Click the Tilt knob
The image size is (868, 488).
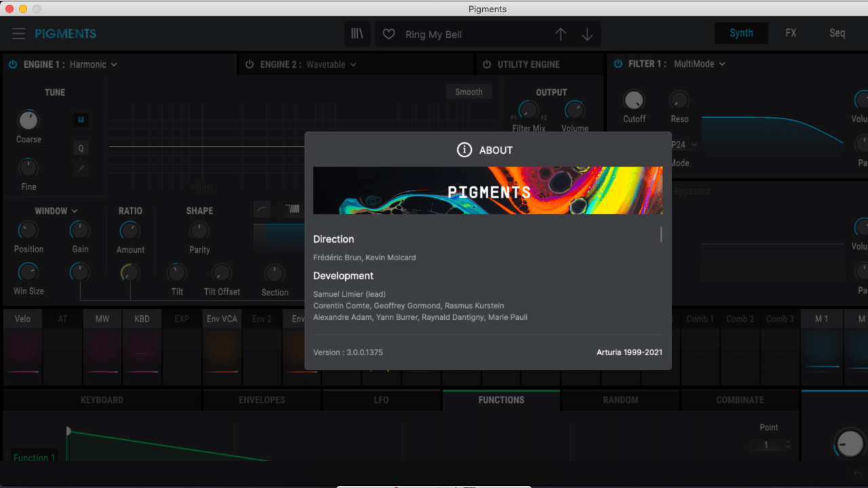point(176,272)
